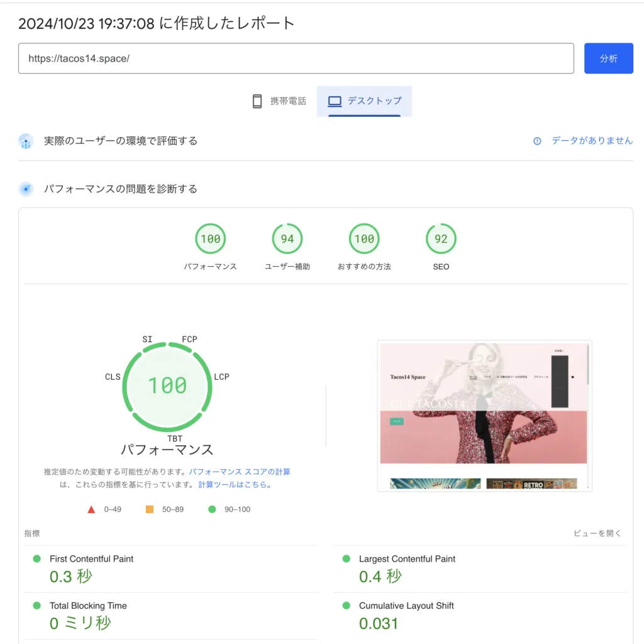Select the 100 パフォーマンス score gauge

coord(210,238)
